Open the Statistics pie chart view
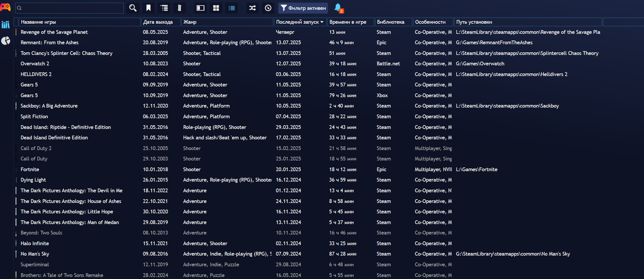Screen dimensions: 644x279 5,41
